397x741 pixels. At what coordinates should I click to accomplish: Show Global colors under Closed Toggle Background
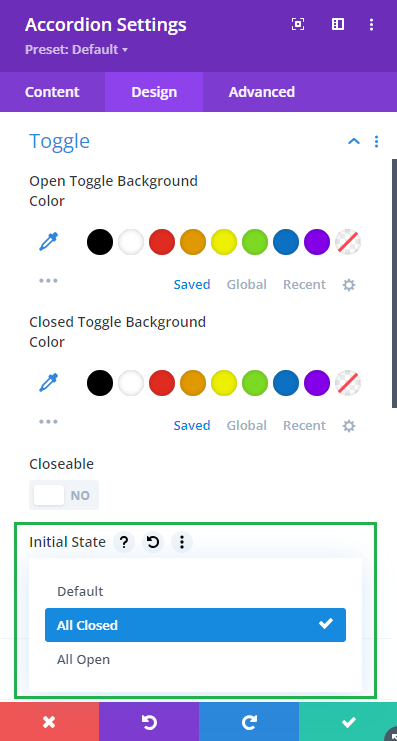[x=247, y=426]
